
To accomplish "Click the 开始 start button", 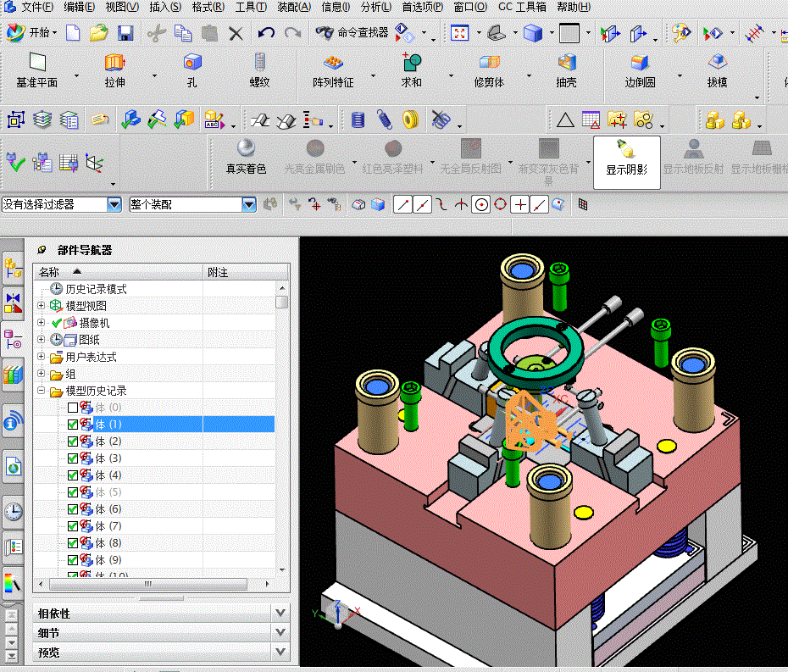I will point(31,33).
